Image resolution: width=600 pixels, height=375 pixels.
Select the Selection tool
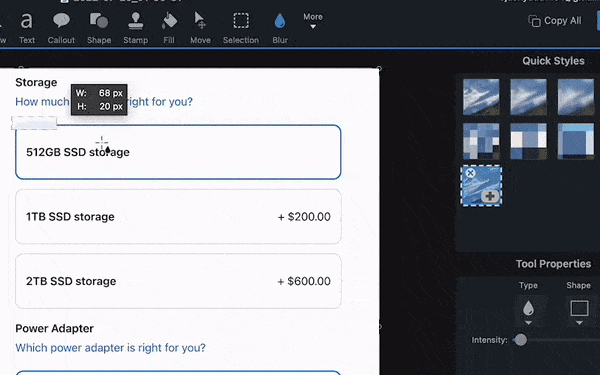point(241,28)
